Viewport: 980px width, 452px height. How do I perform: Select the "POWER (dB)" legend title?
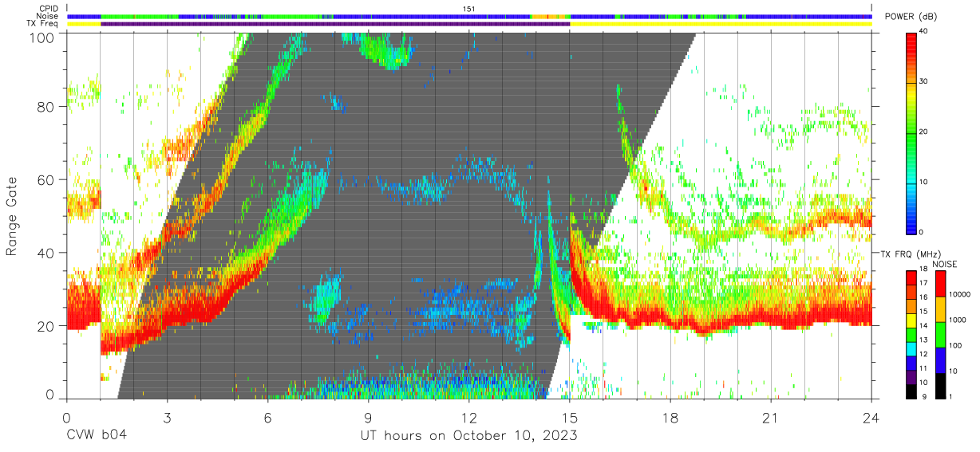[x=911, y=18]
